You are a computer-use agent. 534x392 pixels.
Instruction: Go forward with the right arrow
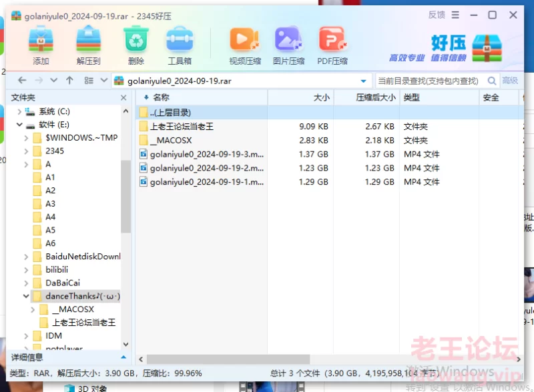tap(39, 81)
